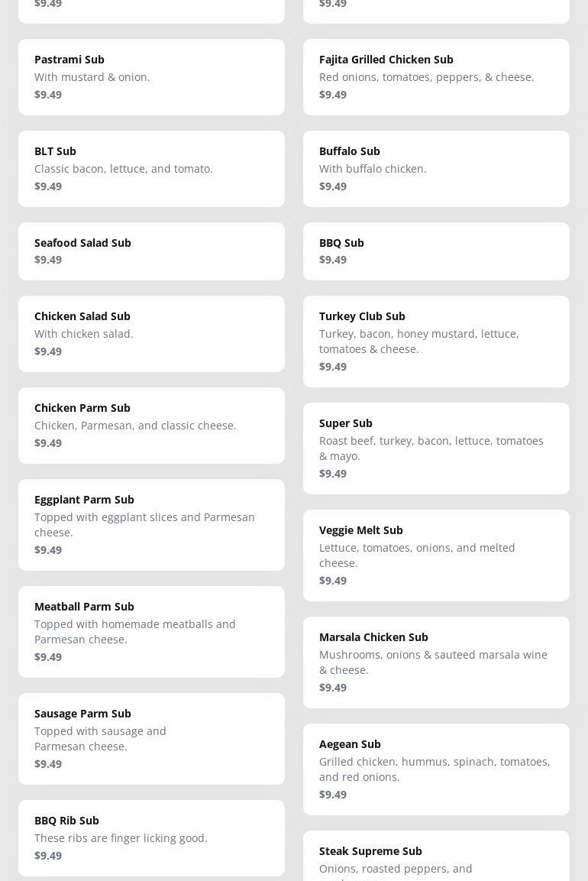588x881 pixels.
Task: Click the BBQ Sub title
Action: 341,242
